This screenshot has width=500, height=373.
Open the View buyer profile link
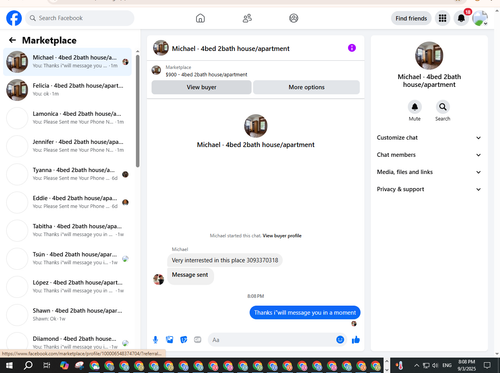(282, 236)
